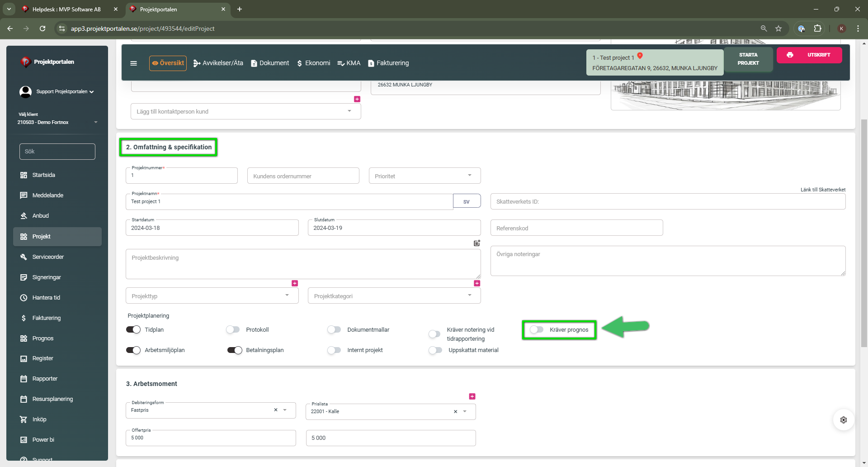Viewport: 868px width, 467px height.
Task: Toggle off the Arbetsmiljöplan switch
Action: click(x=133, y=350)
